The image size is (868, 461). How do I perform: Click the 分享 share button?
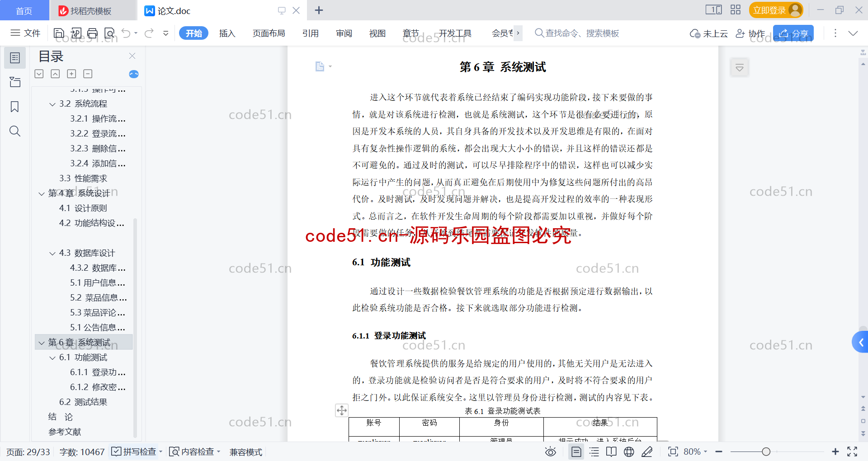[793, 33]
